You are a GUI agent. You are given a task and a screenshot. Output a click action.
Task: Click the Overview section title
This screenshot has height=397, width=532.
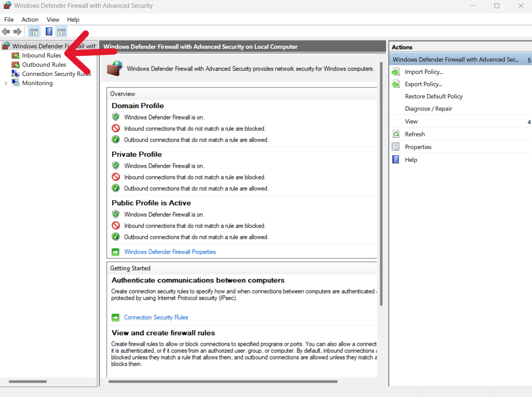(x=123, y=94)
